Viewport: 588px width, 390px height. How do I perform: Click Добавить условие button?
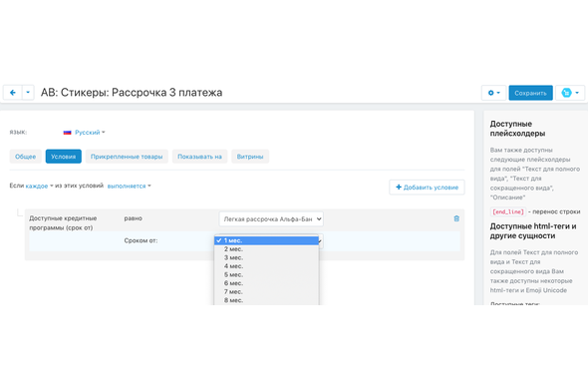click(x=427, y=188)
